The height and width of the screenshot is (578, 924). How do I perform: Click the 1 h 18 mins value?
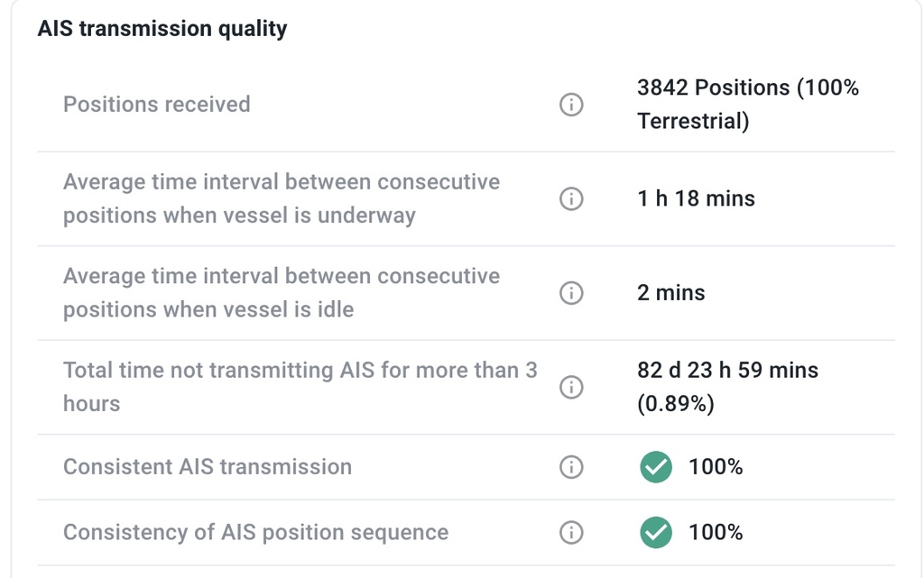pos(696,198)
